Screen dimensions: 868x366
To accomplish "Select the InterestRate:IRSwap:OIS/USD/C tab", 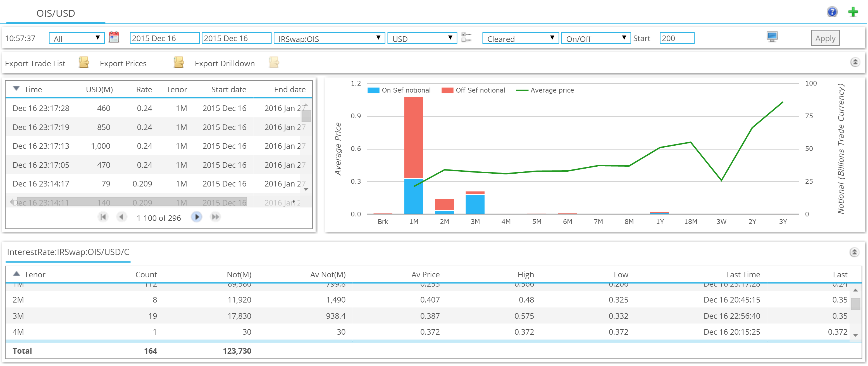I will point(68,252).
